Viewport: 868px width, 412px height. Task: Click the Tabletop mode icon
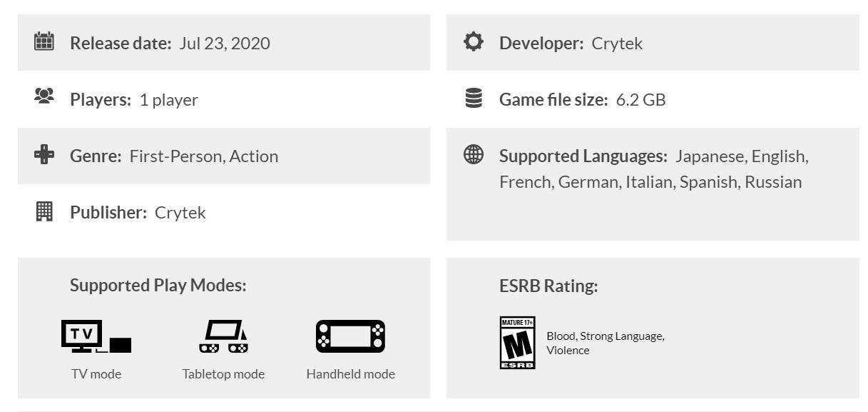(x=223, y=336)
